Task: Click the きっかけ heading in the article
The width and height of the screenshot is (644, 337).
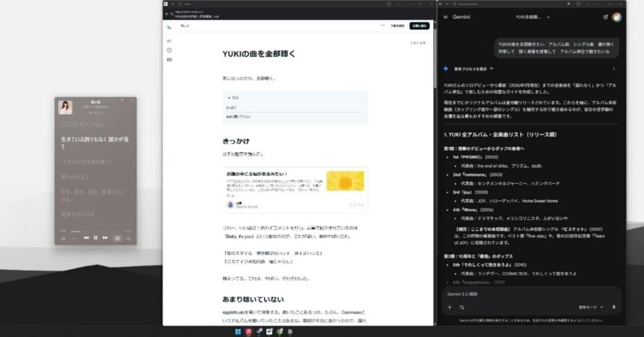Action: point(236,141)
